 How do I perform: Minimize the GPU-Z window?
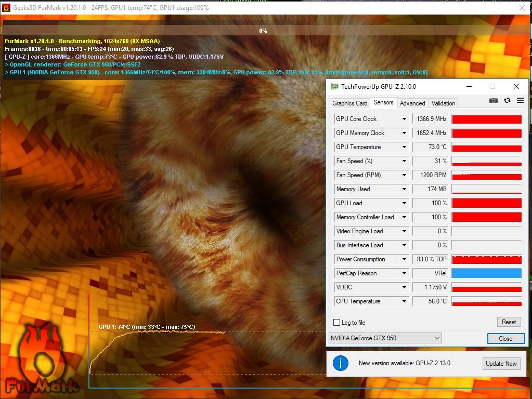[469, 86]
